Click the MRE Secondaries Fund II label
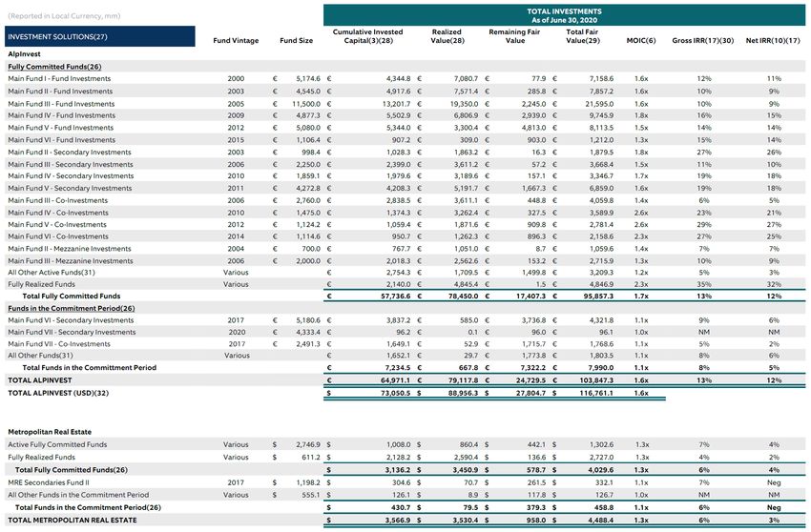The height and width of the screenshot is (532, 811). coord(48,482)
